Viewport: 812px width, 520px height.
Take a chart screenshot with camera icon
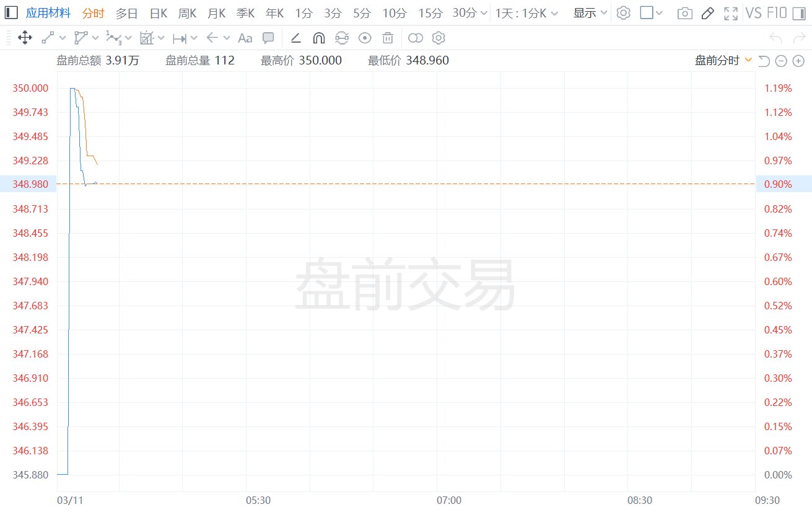(x=684, y=13)
